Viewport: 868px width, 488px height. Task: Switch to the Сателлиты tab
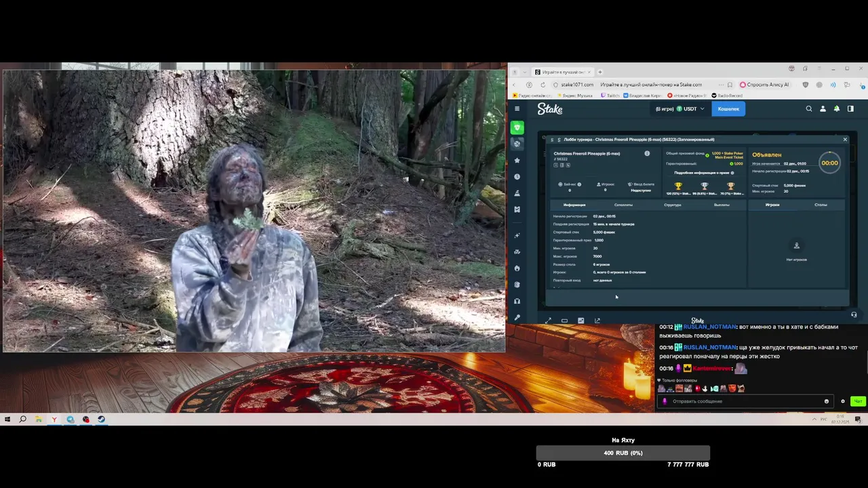(x=623, y=205)
